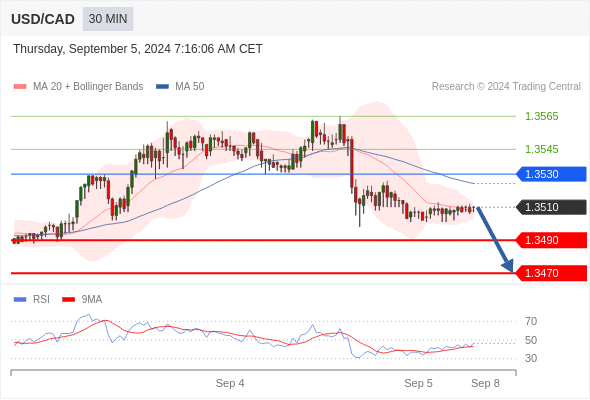Viewport: 590px width, 400px height.
Task: Click the MA 50 legend label
Action: tap(190, 87)
